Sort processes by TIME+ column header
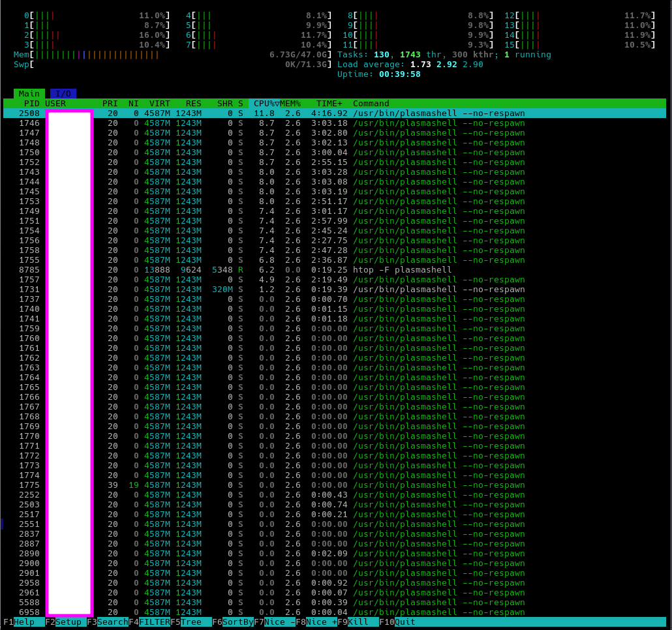Image resolution: width=672 pixels, height=630 pixels. (x=329, y=104)
